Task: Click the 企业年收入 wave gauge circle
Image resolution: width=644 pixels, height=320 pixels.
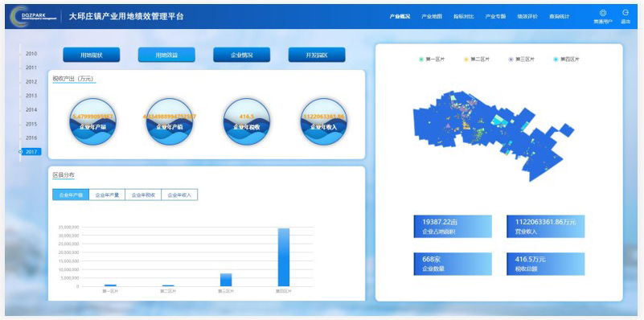Action: (x=324, y=121)
